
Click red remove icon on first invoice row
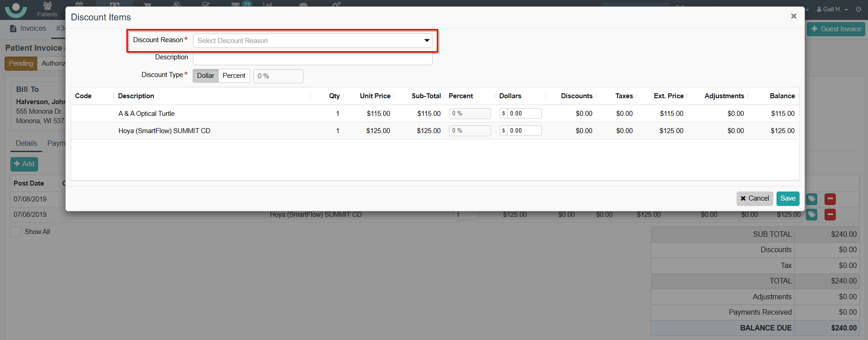click(830, 199)
